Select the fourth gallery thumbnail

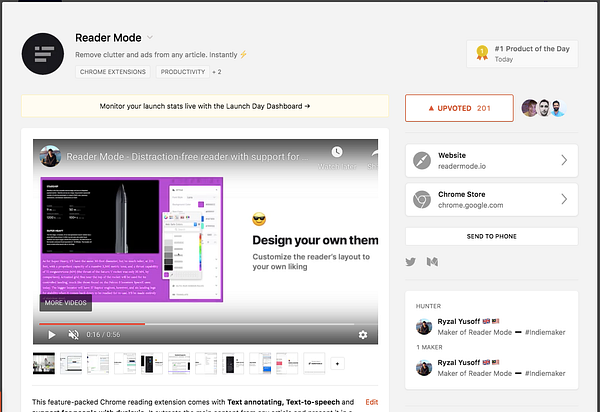(x=125, y=363)
